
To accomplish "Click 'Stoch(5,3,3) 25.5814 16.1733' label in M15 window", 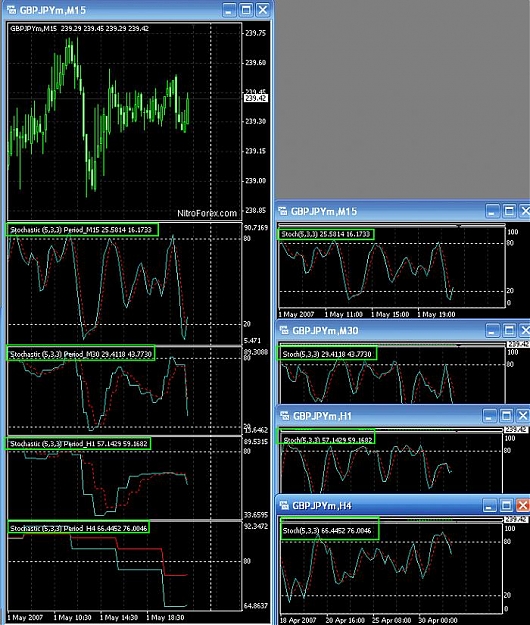I will pyautogui.click(x=326, y=234).
